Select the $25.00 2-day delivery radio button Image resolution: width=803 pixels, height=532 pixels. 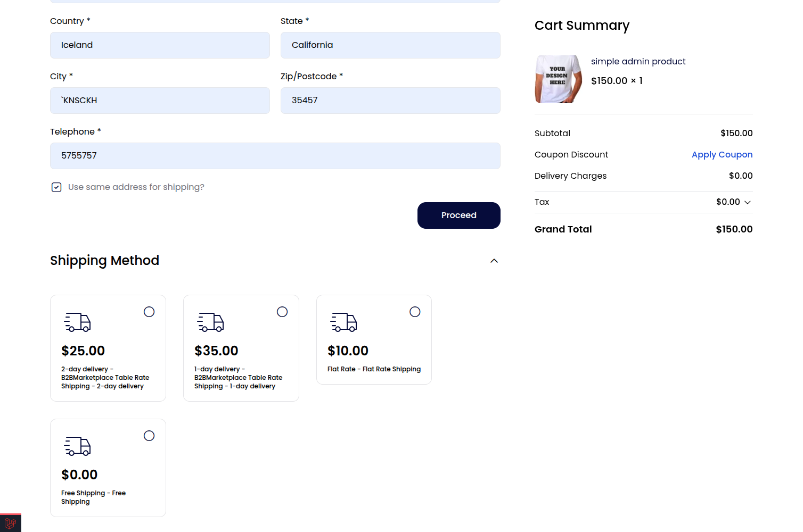149,312
